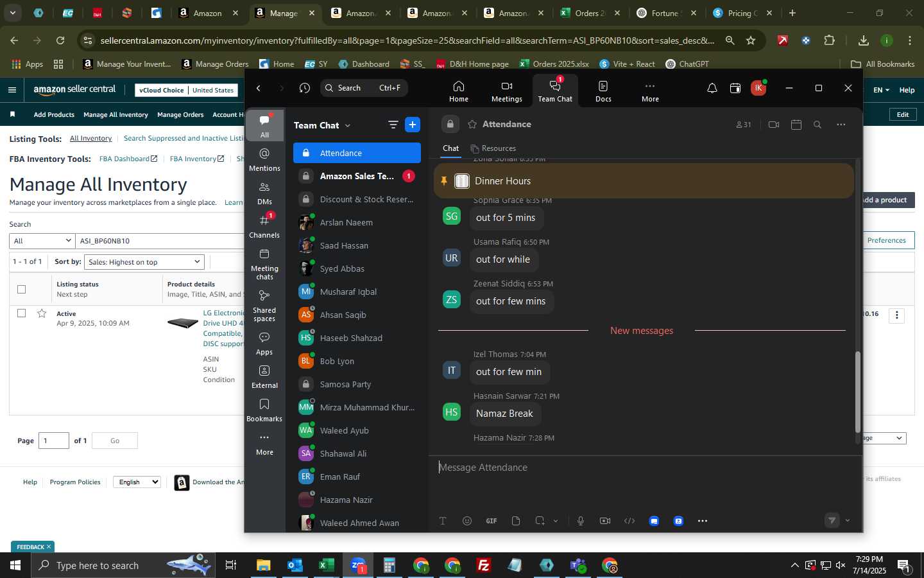924x578 pixels.
Task: Click the chat list filter icon
Action: coord(393,125)
